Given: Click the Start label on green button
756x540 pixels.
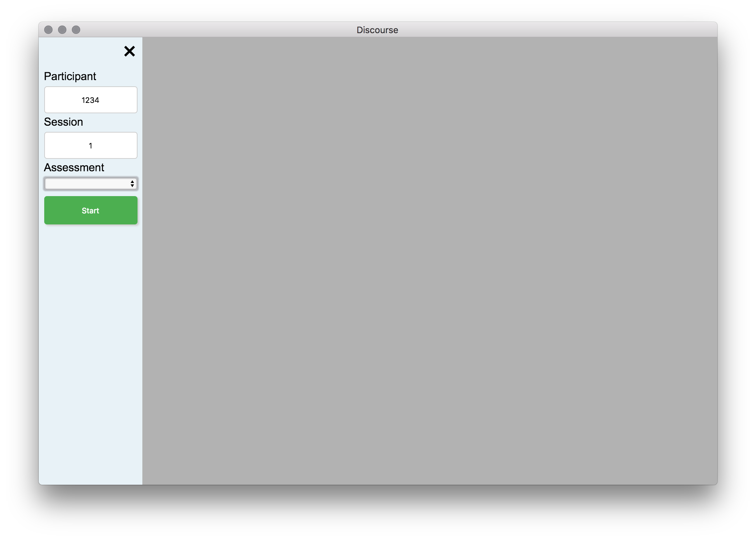Looking at the screenshot, I should point(91,211).
